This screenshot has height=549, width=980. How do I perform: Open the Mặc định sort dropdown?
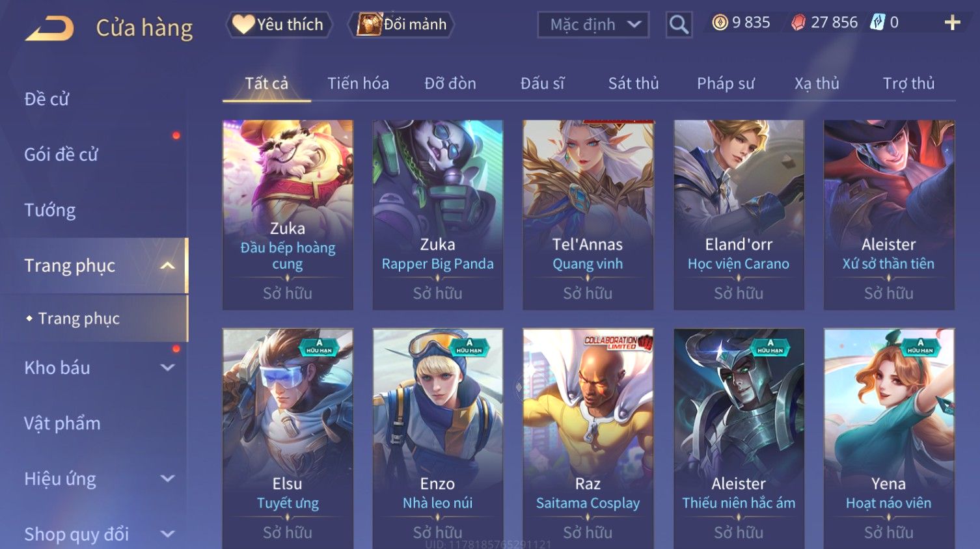[x=593, y=25]
